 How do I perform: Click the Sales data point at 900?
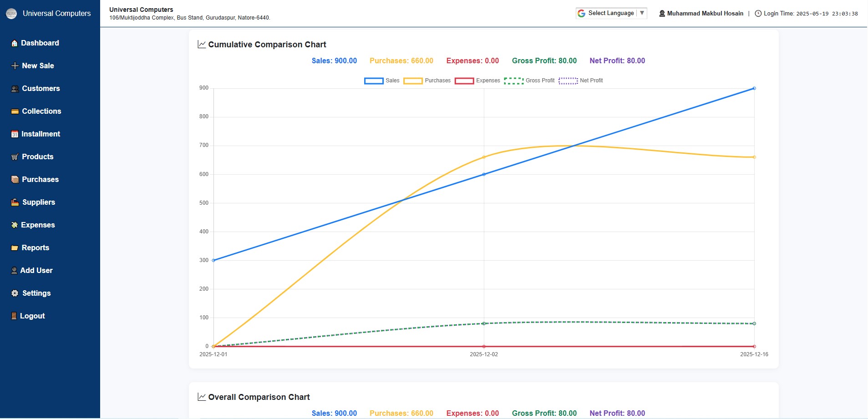pyautogui.click(x=754, y=88)
